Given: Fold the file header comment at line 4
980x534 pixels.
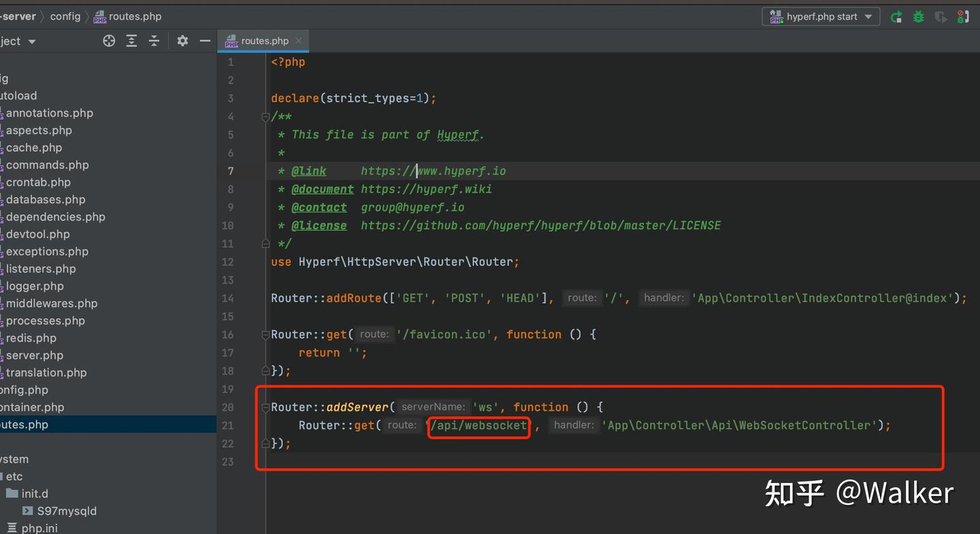Looking at the screenshot, I should (x=265, y=116).
